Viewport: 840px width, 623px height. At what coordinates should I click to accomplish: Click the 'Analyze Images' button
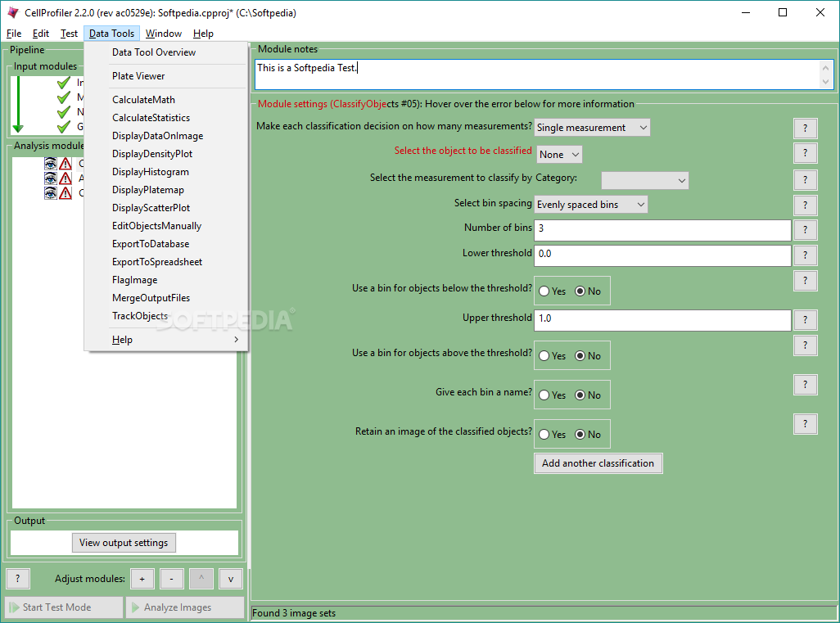(x=185, y=607)
